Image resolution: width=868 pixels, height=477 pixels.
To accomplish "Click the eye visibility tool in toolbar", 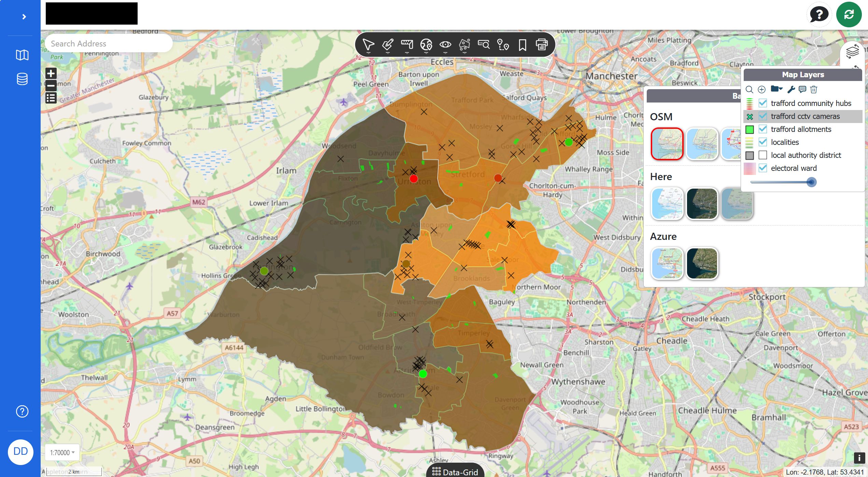I will click(445, 44).
